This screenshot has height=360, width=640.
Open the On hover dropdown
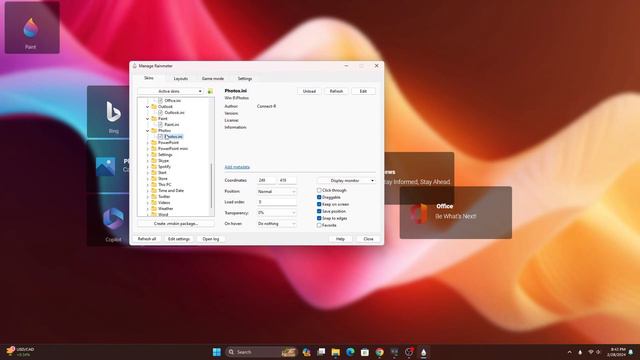[276, 224]
